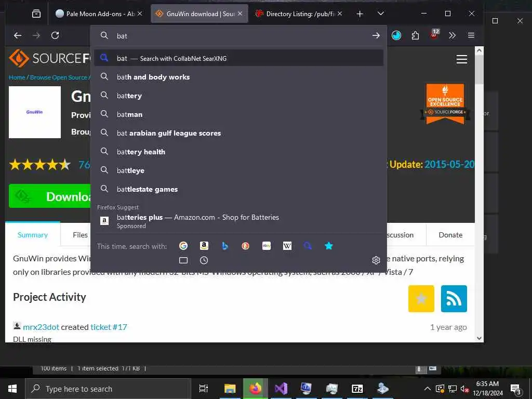Open File Explorer from taskbar
Image resolution: width=532 pixels, height=399 pixels.
230,389
